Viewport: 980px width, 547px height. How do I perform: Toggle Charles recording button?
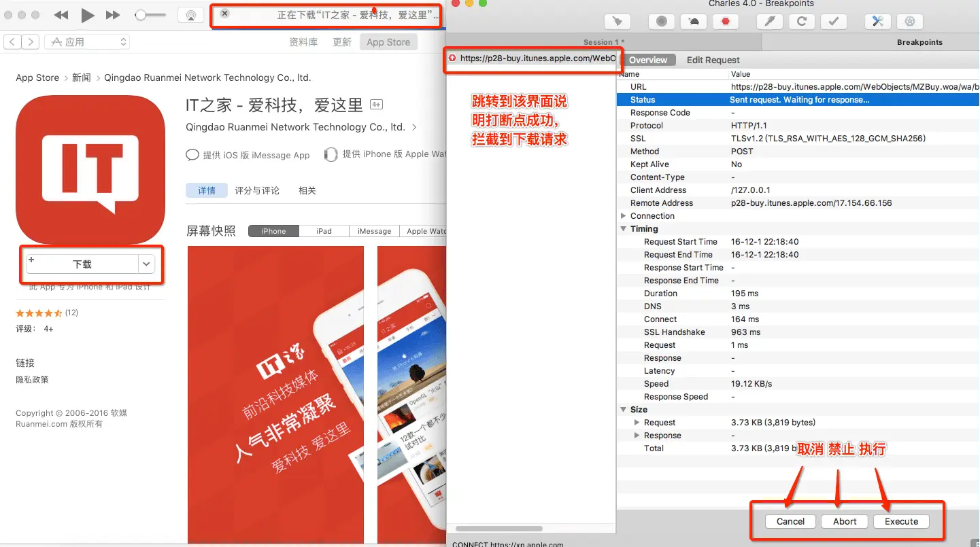(661, 21)
